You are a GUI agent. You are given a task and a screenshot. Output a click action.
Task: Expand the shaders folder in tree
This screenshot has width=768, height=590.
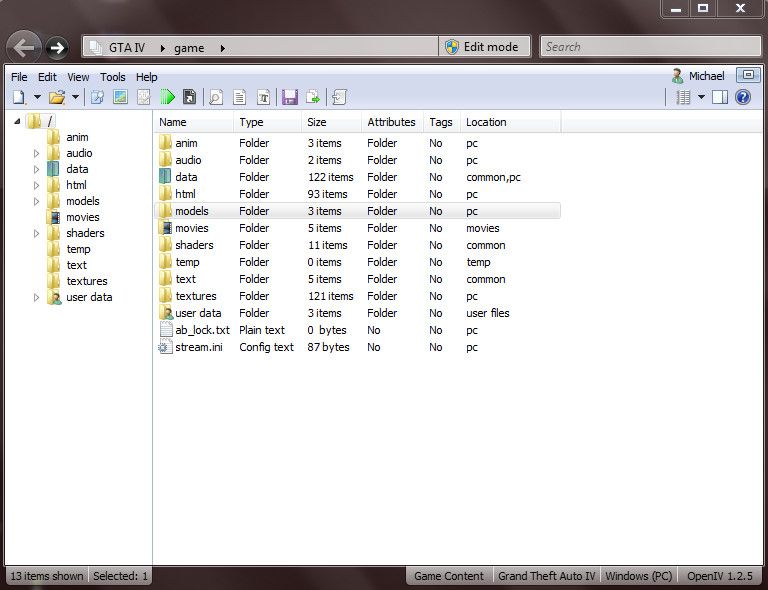click(36, 234)
